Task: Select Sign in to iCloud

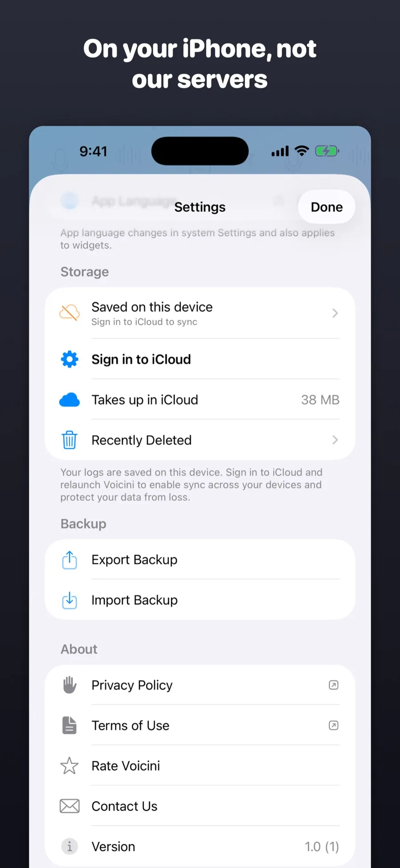Action: pos(200,359)
